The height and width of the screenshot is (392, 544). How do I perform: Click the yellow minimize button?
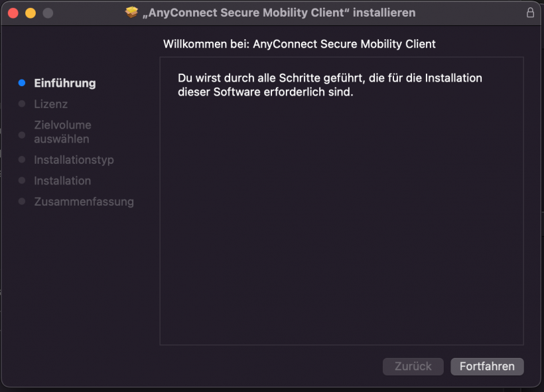30,12
